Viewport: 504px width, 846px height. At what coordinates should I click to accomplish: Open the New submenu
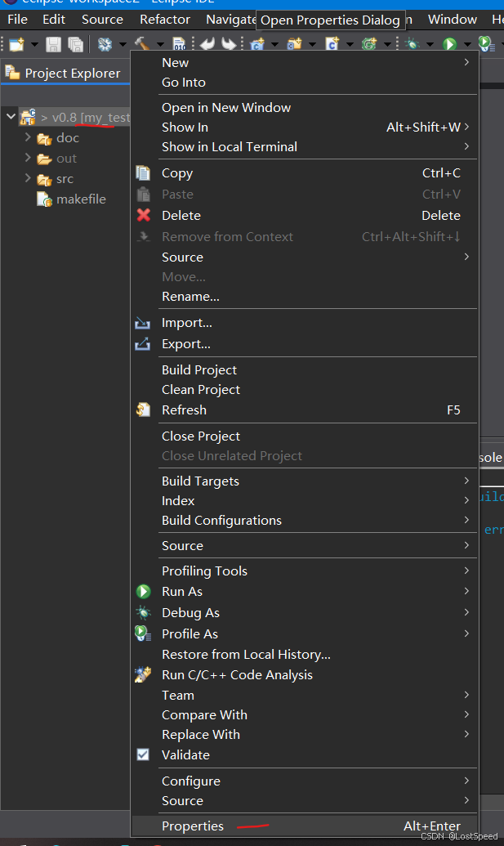click(305, 63)
